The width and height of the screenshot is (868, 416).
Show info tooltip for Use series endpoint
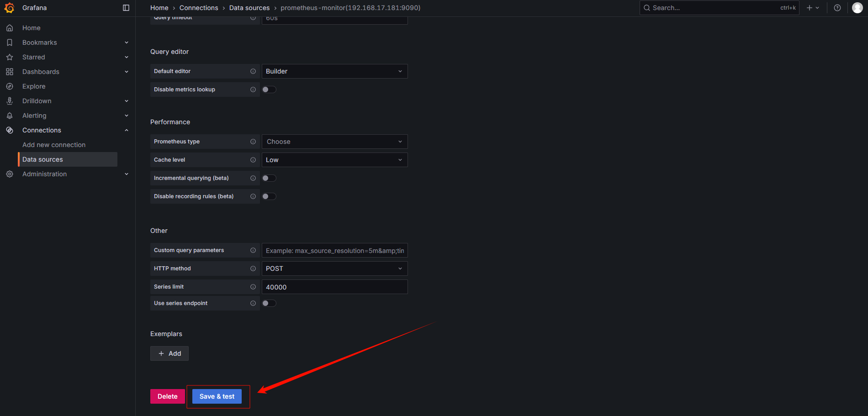253,303
